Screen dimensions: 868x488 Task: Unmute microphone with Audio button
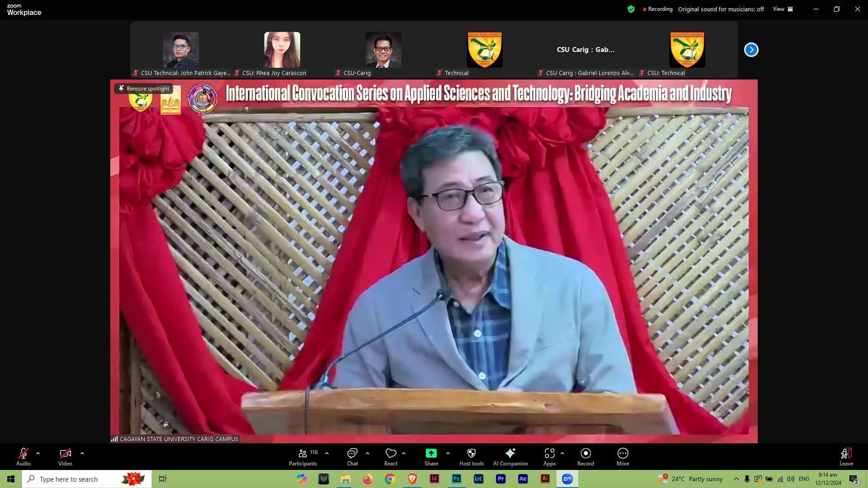pyautogui.click(x=24, y=453)
